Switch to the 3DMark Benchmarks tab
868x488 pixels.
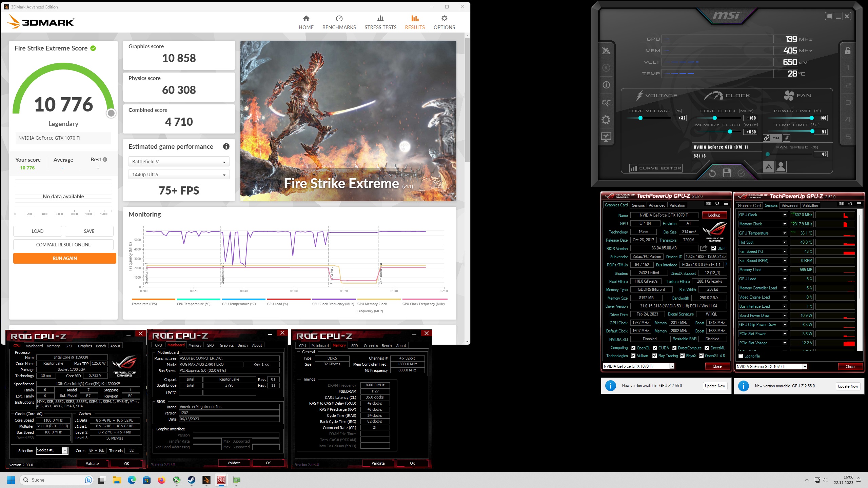pyautogui.click(x=339, y=23)
